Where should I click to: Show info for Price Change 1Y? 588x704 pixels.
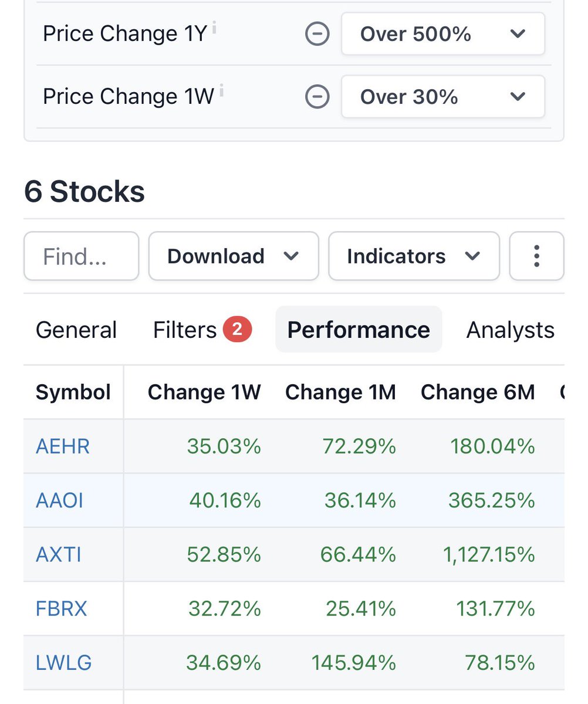pos(215,28)
